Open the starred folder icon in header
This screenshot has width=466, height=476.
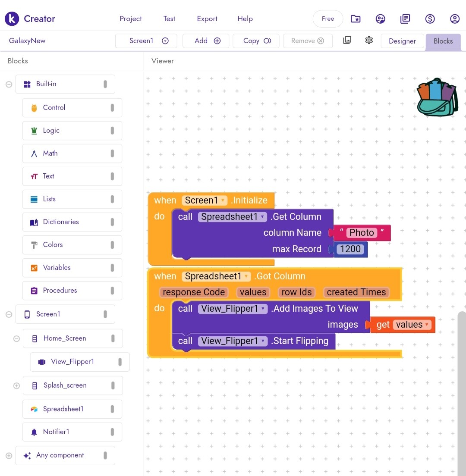click(356, 19)
